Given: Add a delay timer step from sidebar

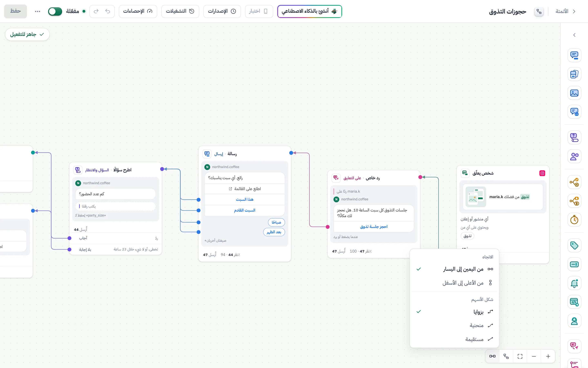Looking at the screenshot, I should point(574,220).
